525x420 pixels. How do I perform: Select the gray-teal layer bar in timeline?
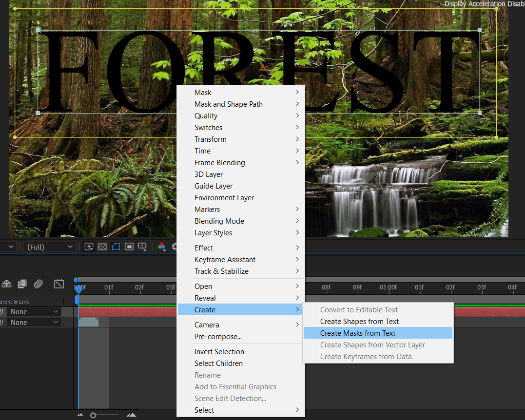(x=88, y=322)
